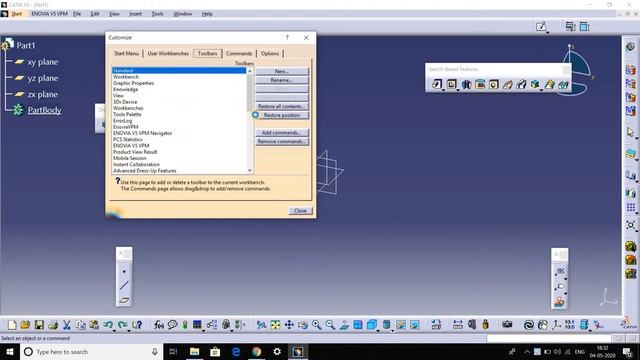
Task: Open the ENOVIA V5 VPM menu
Action: [49, 14]
